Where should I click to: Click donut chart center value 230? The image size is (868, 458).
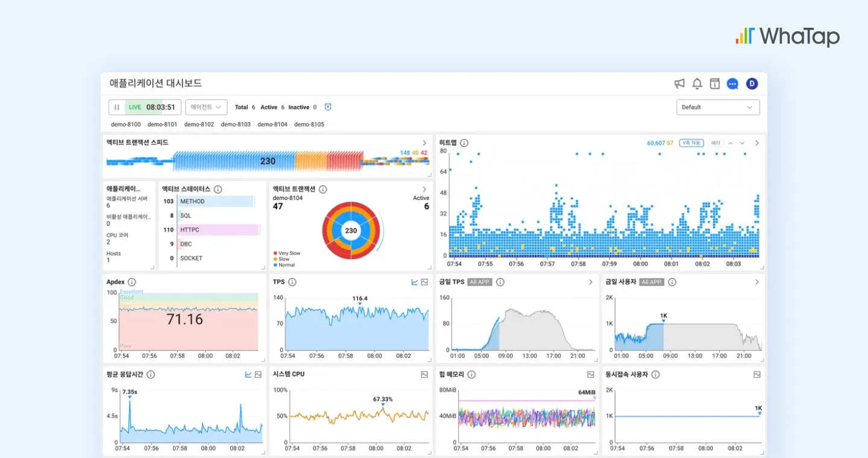tap(351, 230)
